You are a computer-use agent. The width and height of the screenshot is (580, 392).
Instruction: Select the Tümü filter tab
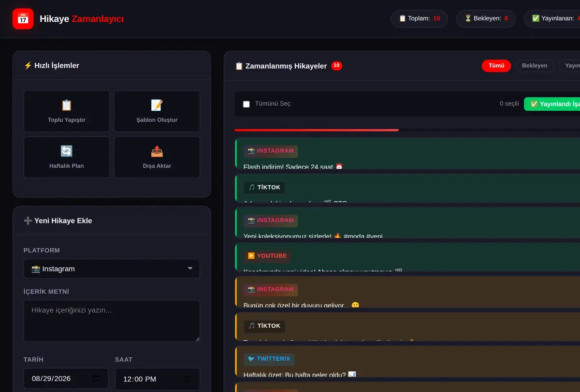point(496,66)
